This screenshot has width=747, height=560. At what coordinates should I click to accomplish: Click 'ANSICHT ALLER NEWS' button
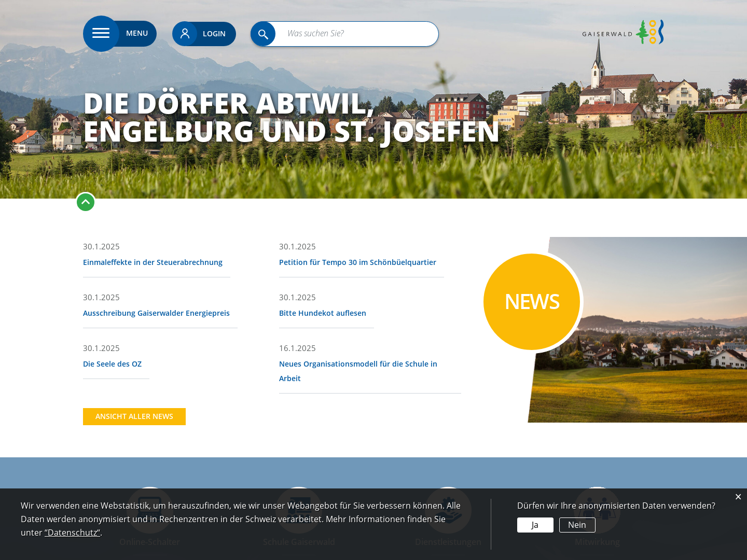pyautogui.click(x=134, y=416)
